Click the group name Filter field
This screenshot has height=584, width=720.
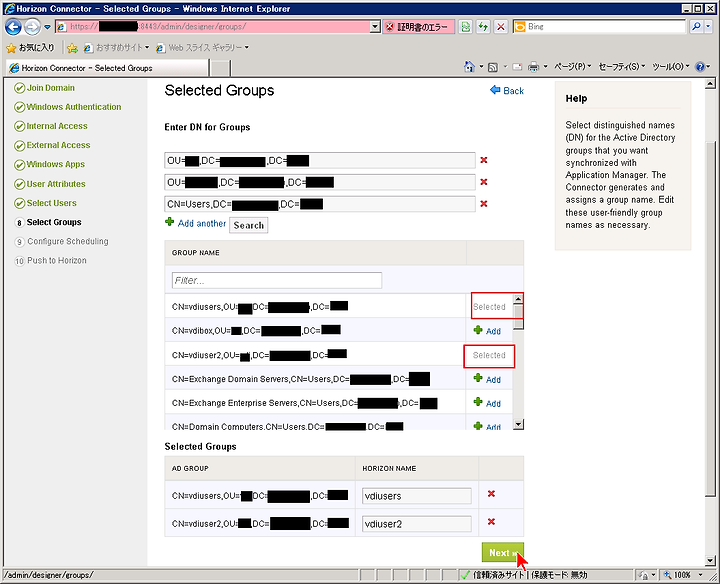click(x=277, y=281)
